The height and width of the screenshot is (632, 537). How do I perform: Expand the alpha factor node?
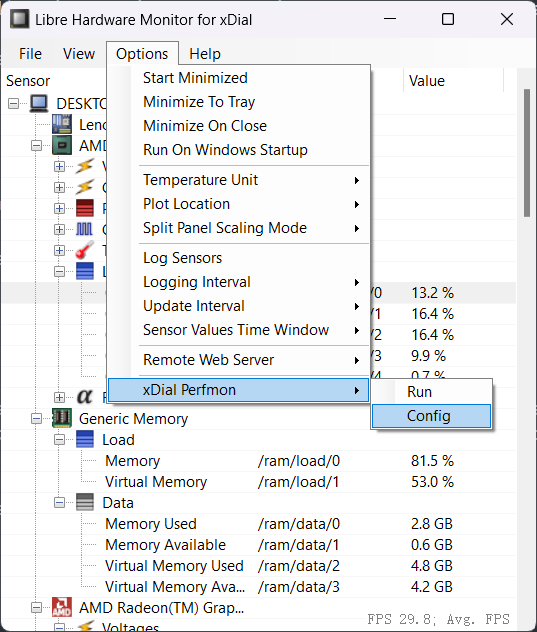[x=59, y=397]
